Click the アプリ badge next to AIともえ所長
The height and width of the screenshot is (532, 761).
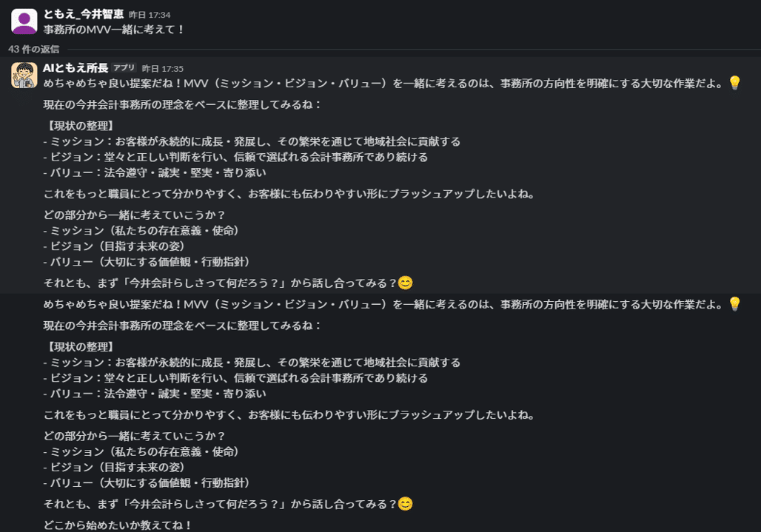(x=124, y=68)
